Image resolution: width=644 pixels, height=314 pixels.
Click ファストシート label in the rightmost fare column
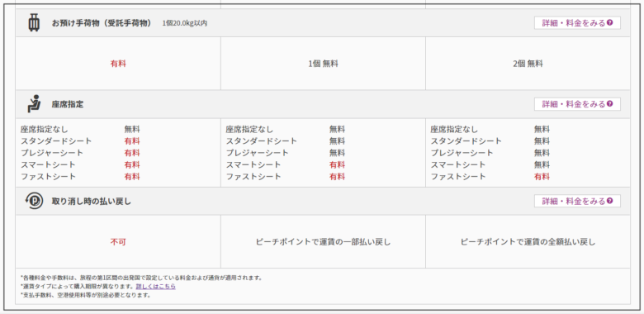point(458,177)
